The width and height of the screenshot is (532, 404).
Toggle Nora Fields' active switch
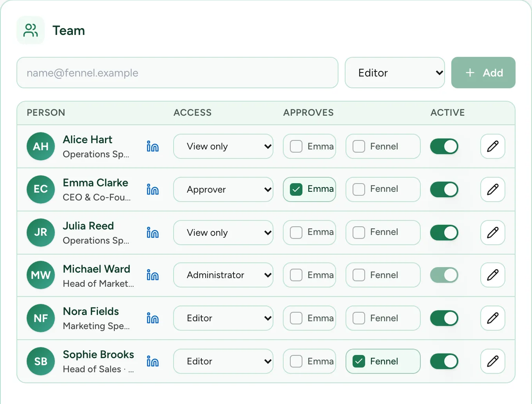tap(444, 318)
